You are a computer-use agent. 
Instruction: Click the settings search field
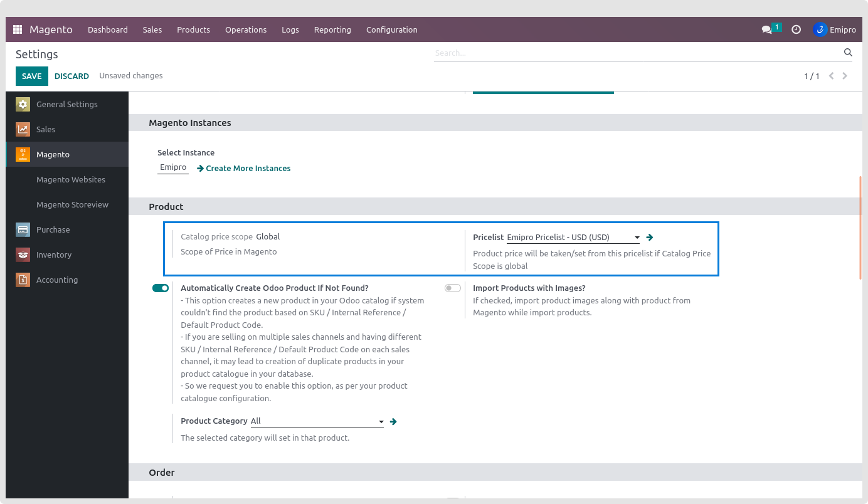coord(637,53)
